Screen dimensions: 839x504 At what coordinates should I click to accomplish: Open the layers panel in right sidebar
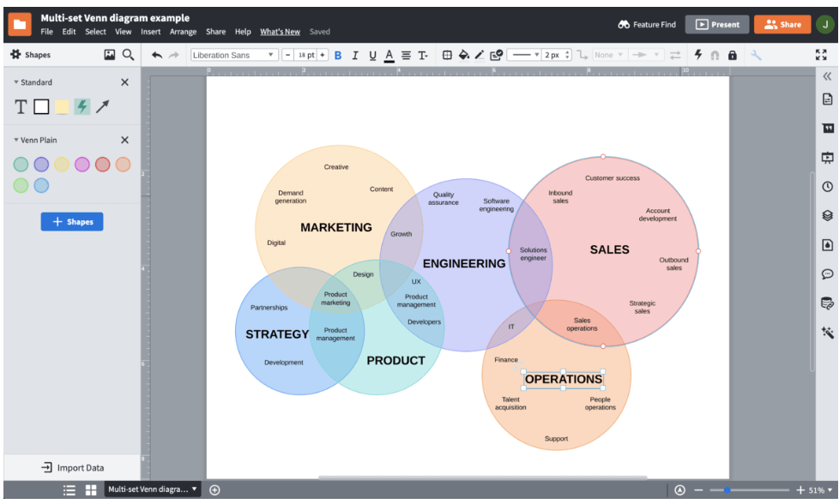(827, 215)
